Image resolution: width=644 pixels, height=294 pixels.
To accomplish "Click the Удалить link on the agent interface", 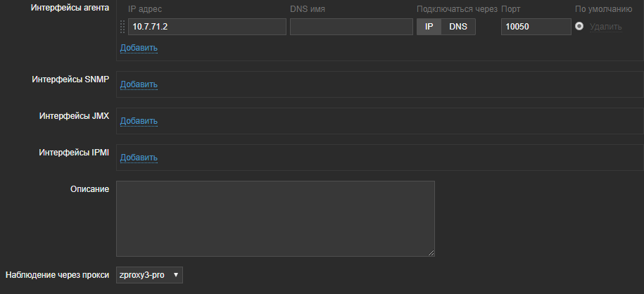I will 606,27.
